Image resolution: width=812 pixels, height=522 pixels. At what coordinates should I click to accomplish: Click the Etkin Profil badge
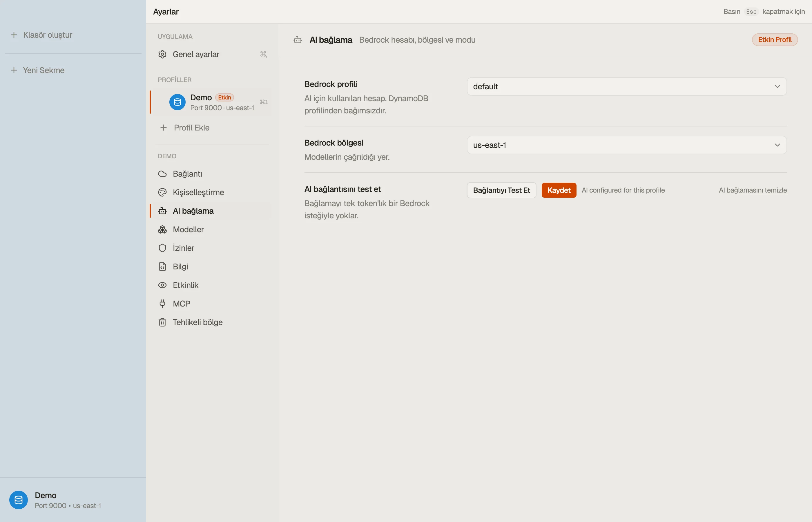click(774, 40)
